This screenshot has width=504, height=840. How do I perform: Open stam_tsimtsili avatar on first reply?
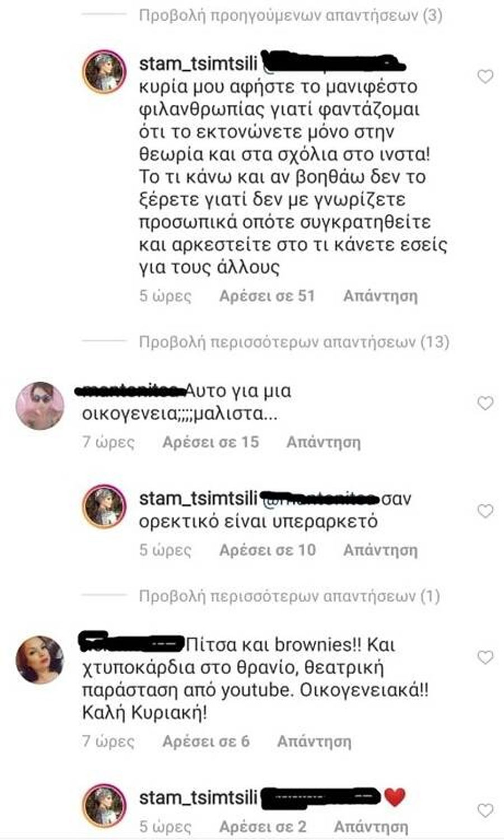tap(104, 72)
